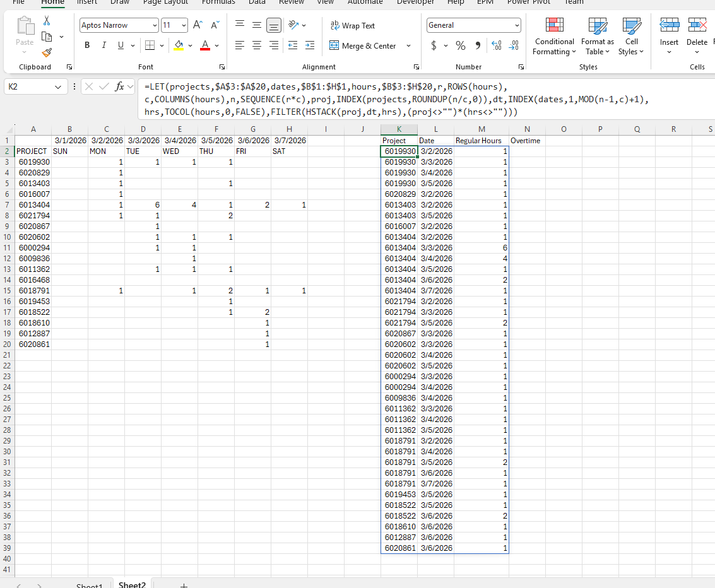Click the Copy icon in Clipboard
The height and width of the screenshot is (588, 715).
coord(47,37)
